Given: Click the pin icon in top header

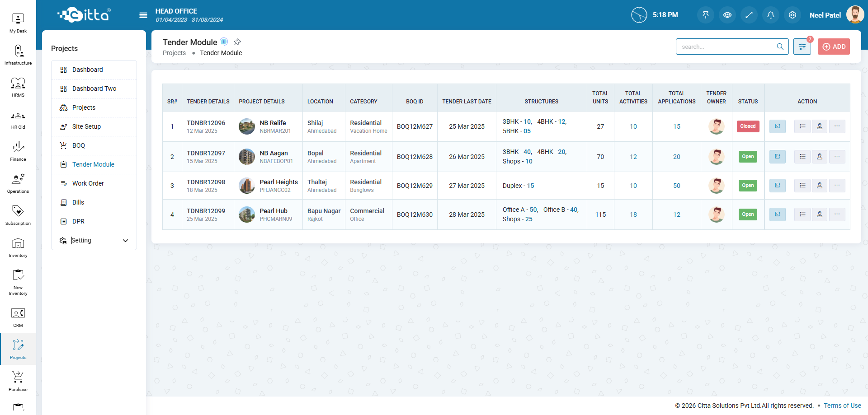Looking at the screenshot, I should click(705, 15).
